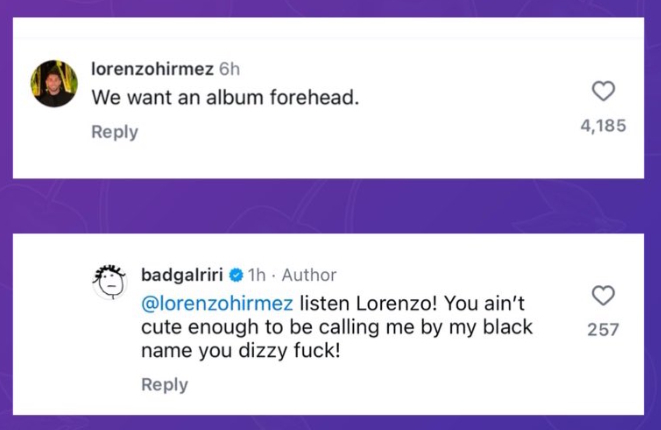Click the purple gap between the comments
Screen dimensions: 661x430
tap(330, 205)
